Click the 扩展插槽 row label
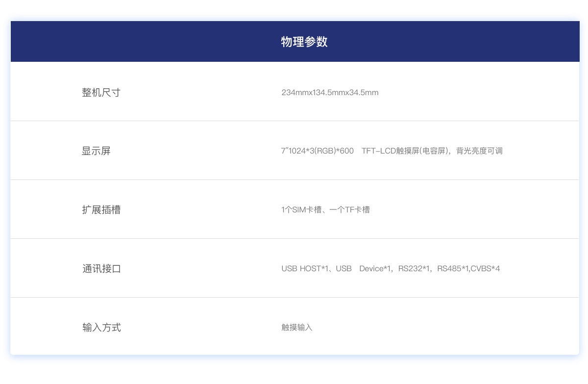 click(101, 210)
